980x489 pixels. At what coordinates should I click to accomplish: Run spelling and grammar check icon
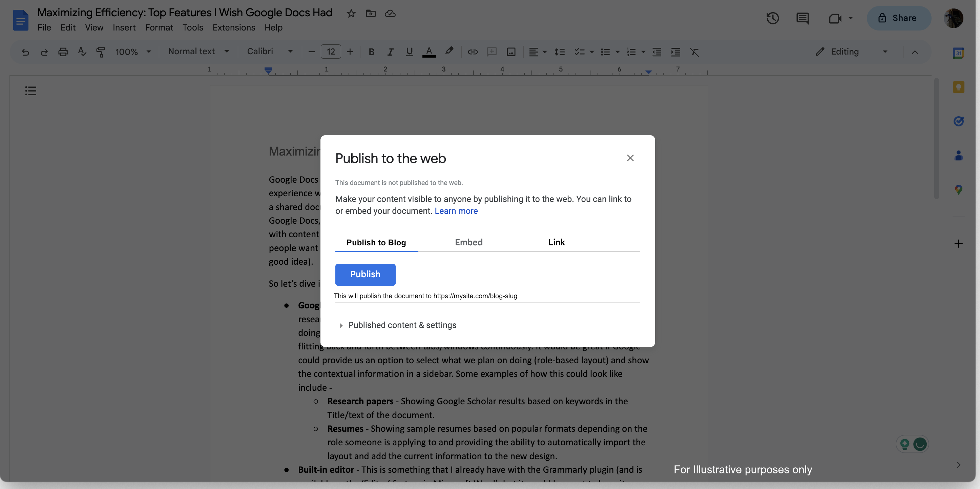click(82, 52)
